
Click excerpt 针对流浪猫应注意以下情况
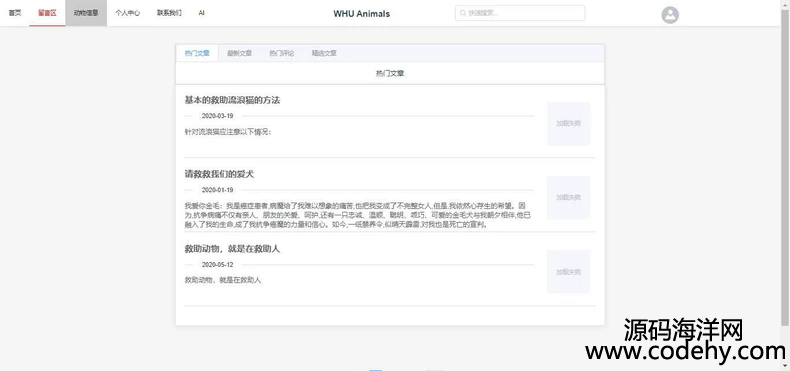(x=228, y=132)
